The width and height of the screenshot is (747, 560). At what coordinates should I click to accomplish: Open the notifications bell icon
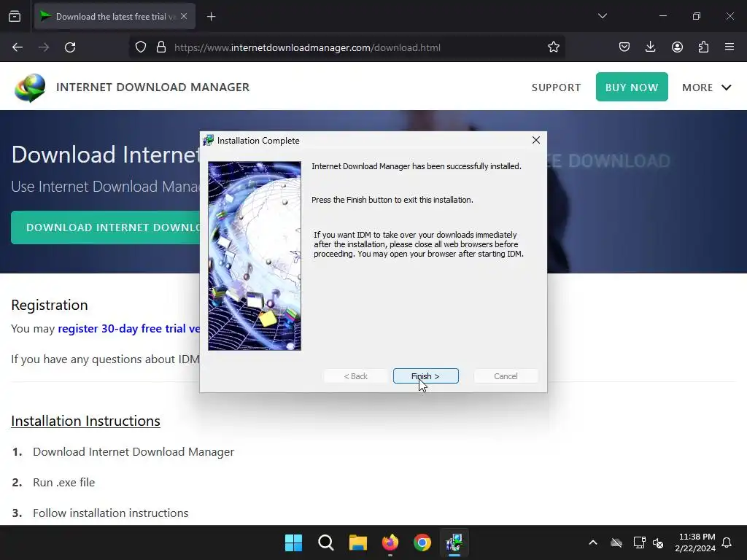tap(727, 542)
